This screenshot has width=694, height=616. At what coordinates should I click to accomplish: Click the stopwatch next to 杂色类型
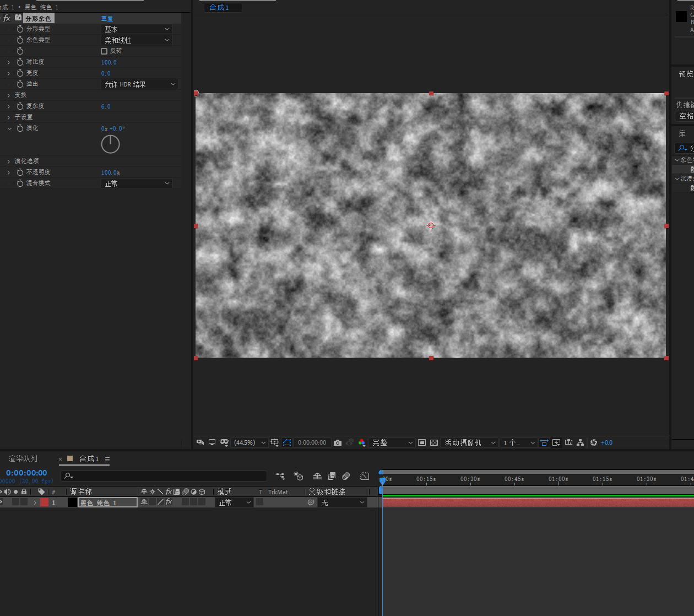(x=20, y=40)
